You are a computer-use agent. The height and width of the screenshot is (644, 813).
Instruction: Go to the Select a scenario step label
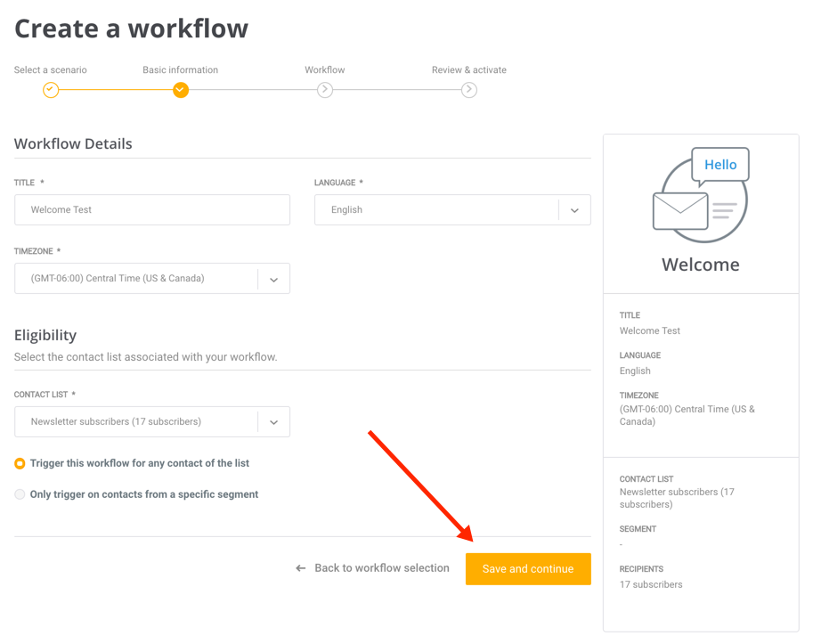coord(51,70)
